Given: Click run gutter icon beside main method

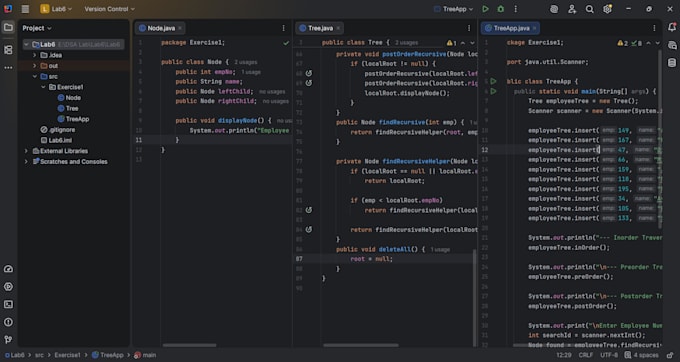Looking at the screenshot, I should (493, 91).
